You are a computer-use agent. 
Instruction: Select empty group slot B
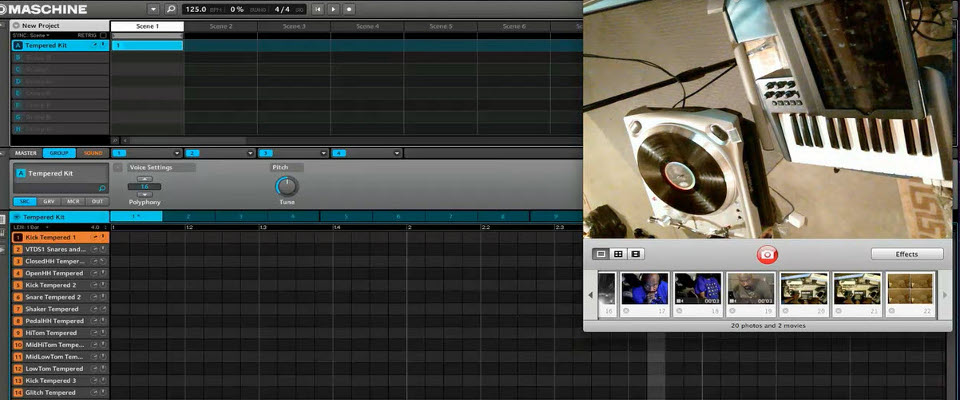tap(60, 58)
